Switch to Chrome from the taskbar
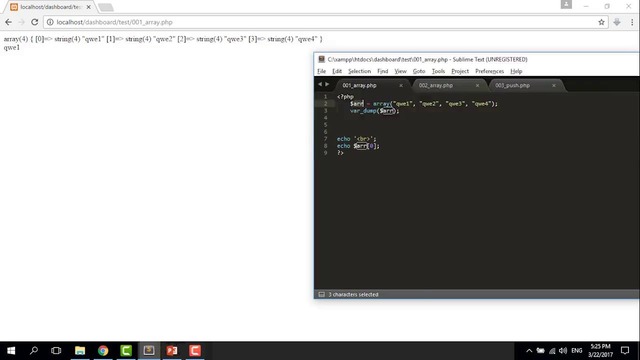 point(103,351)
